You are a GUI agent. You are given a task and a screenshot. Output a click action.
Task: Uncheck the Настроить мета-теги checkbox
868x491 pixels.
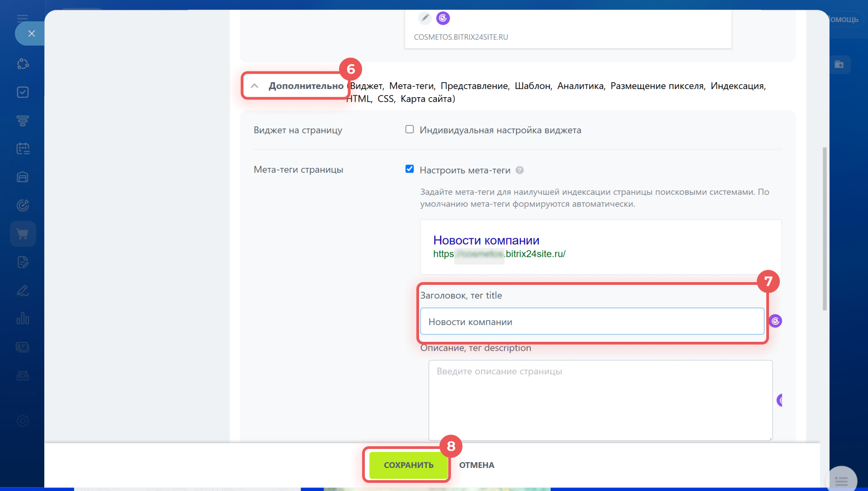(x=410, y=169)
